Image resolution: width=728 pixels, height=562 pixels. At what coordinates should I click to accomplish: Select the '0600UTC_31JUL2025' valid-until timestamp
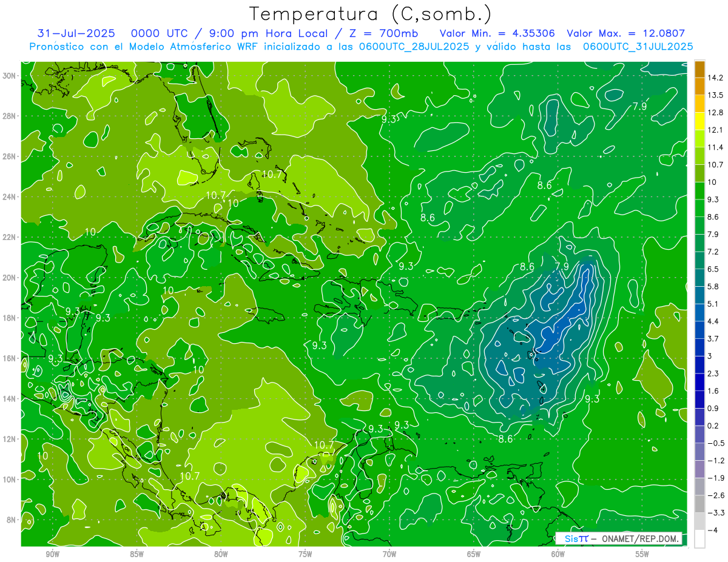[638, 46]
